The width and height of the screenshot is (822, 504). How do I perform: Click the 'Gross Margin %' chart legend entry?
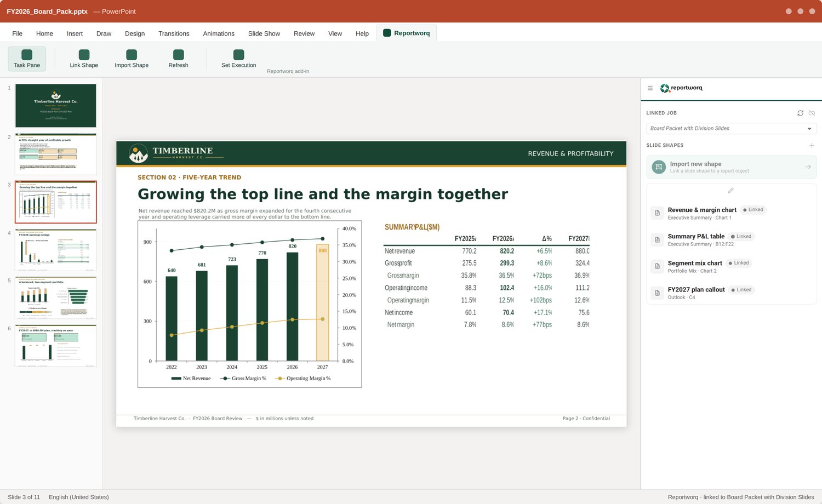(x=243, y=379)
